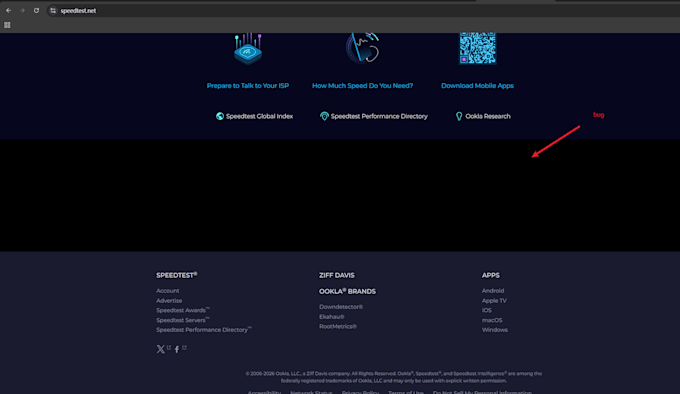Open the Advertise footer link
This screenshot has width=680, height=394.
(169, 300)
